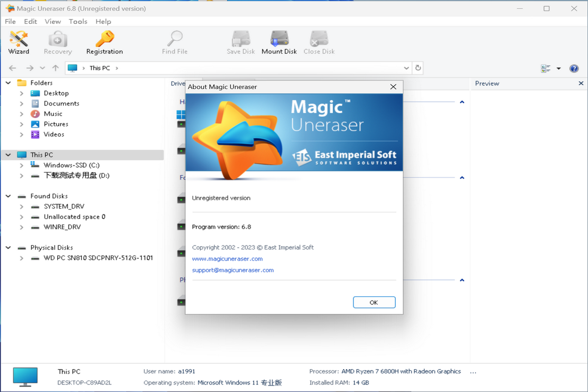The height and width of the screenshot is (392, 588).
Task: Open the Tools menu
Action: 78,21
